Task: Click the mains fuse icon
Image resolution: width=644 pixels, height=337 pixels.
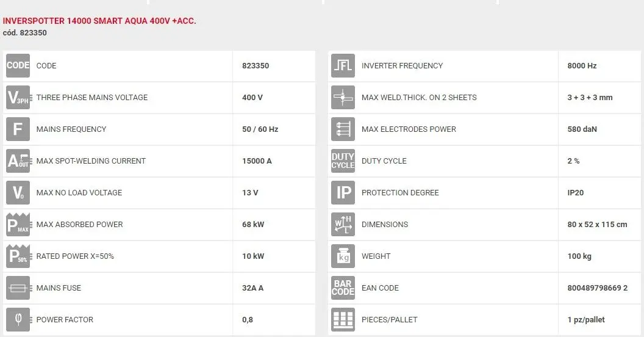Action: [x=18, y=288]
